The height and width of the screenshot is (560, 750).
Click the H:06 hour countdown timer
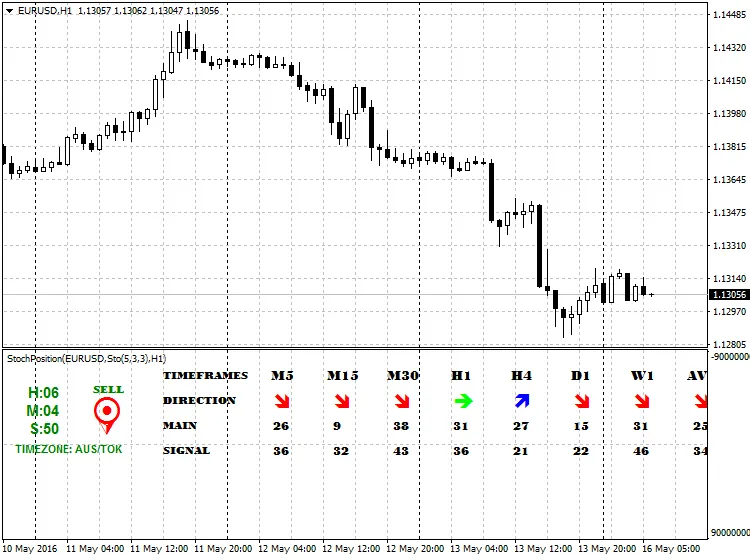click(44, 394)
